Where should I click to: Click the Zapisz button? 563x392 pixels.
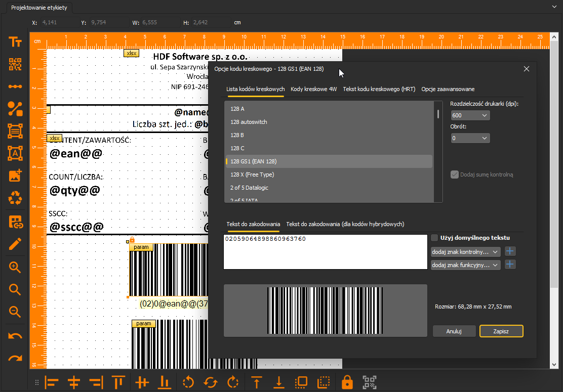(501, 331)
